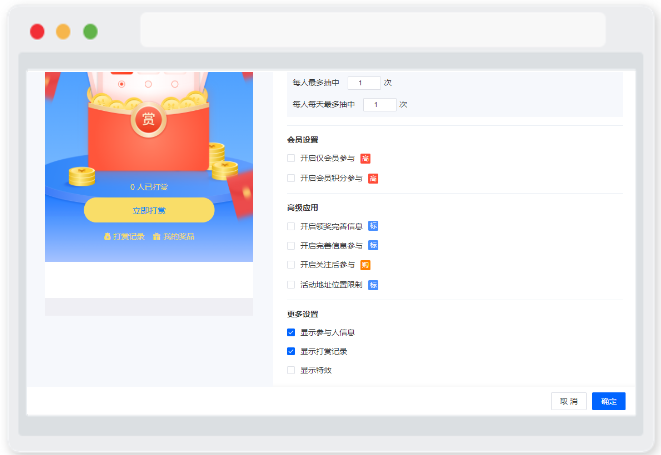The height and width of the screenshot is (455, 661).
Task: Click the red close window dot
Action: tap(37, 32)
